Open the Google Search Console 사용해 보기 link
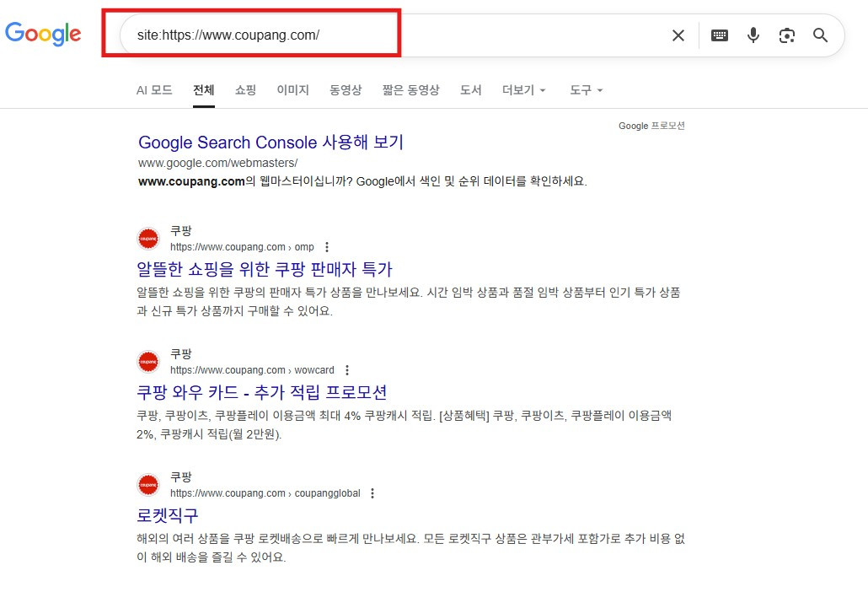 click(x=271, y=143)
